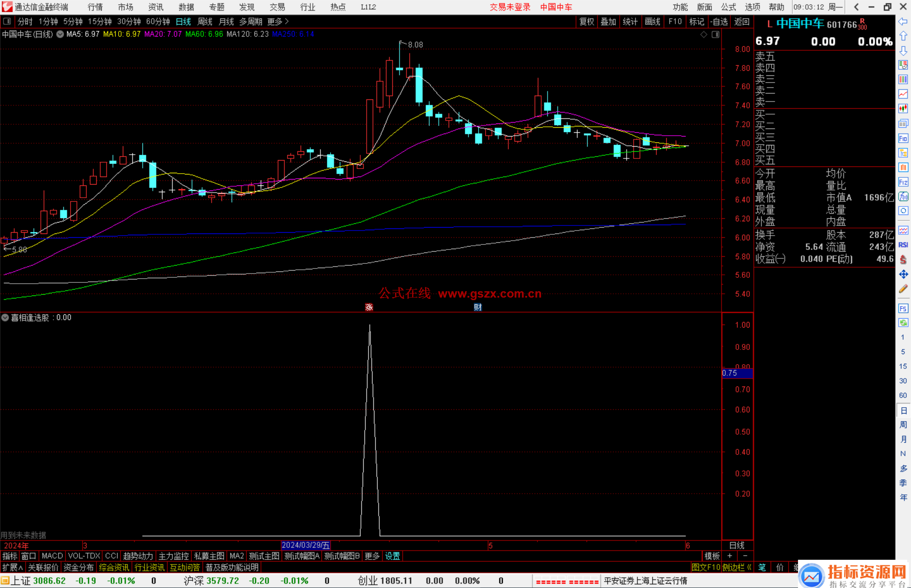Switch chart to 15-minute period in sidebar

pyautogui.click(x=903, y=366)
